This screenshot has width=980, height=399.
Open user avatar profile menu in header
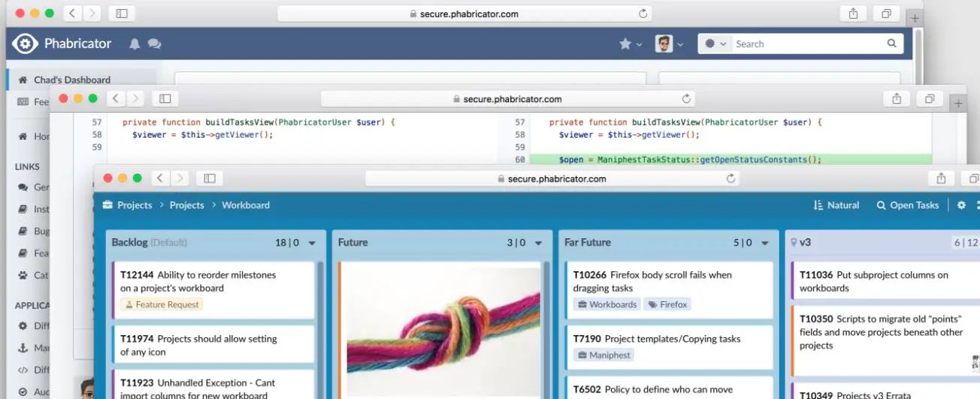pyautogui.click(x=669, y=44)
